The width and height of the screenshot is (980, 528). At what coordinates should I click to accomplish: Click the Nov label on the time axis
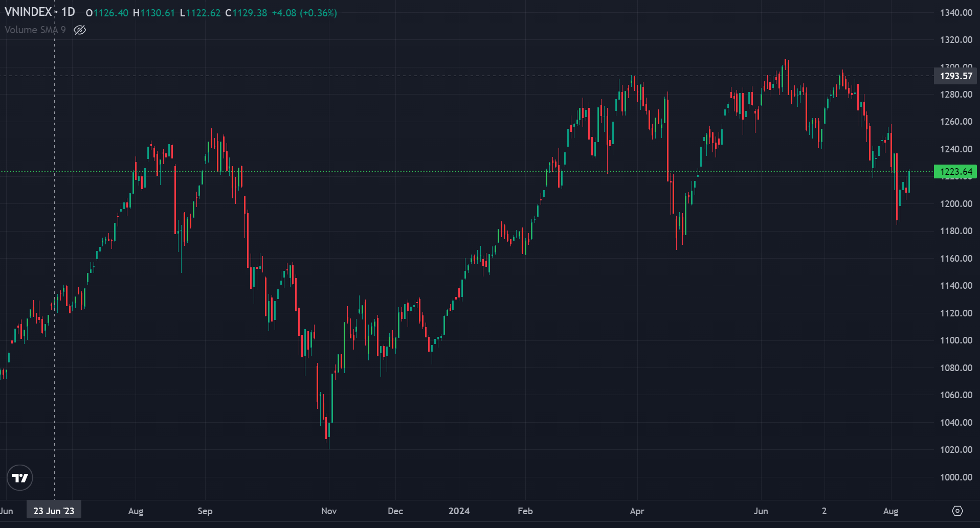329,511
